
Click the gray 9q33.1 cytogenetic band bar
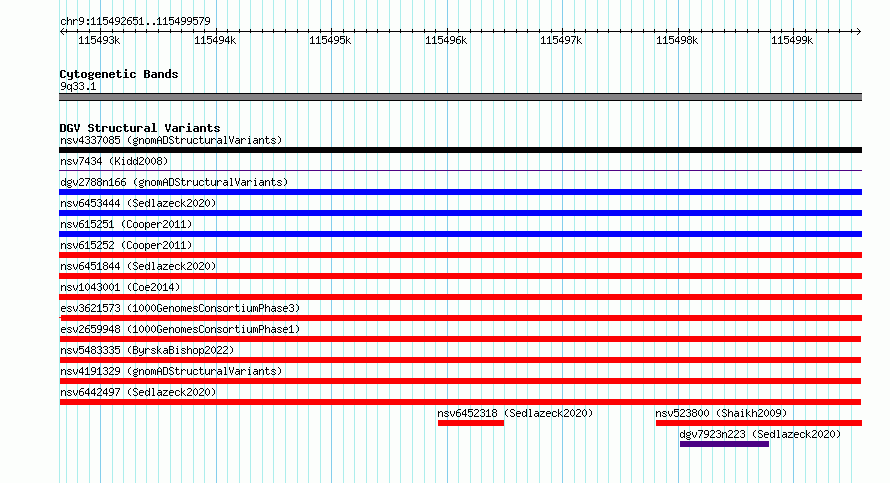pos(460,97)
